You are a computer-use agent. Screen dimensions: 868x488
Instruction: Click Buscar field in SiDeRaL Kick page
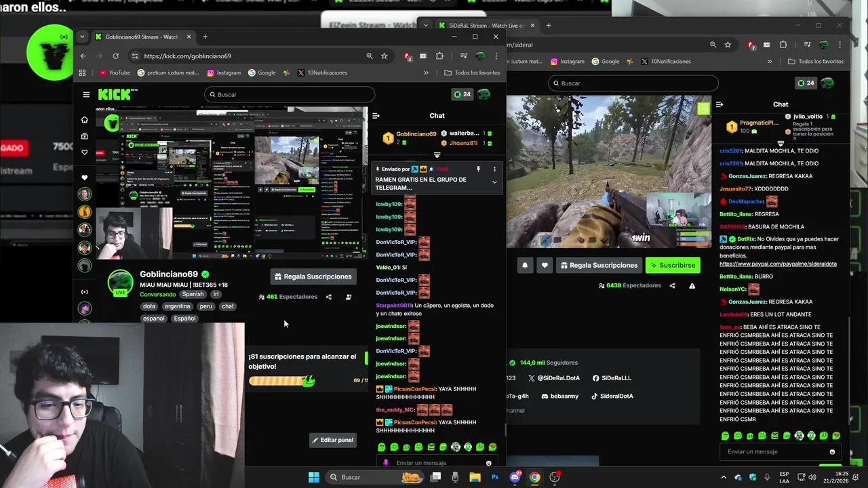pyautogui.click(x=633, y=83)
